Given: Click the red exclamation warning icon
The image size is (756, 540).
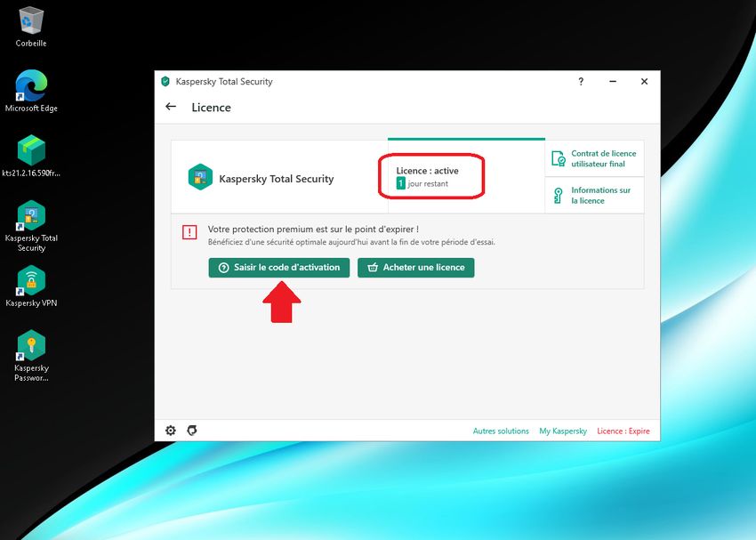Looking at the screenshot, I should pos(189,231).
